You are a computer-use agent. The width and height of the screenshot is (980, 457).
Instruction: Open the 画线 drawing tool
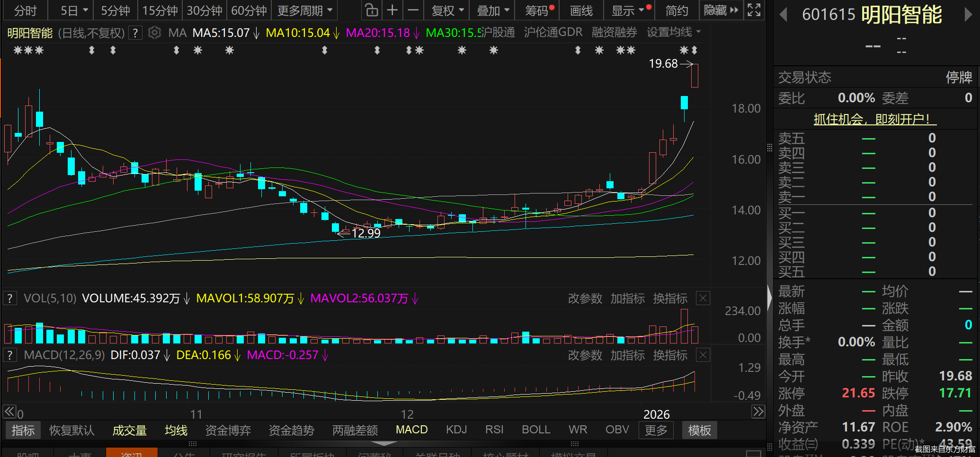[581, 10]
